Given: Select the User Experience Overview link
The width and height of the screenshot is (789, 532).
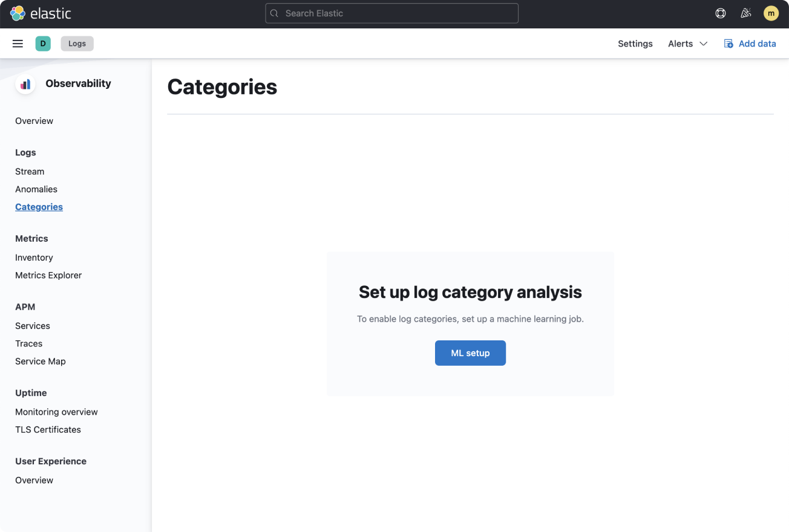Looking at the screenshot, I should [34, 479].
